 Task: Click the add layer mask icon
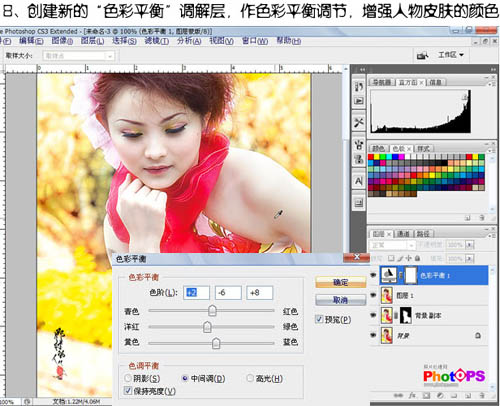pos(426,395)
